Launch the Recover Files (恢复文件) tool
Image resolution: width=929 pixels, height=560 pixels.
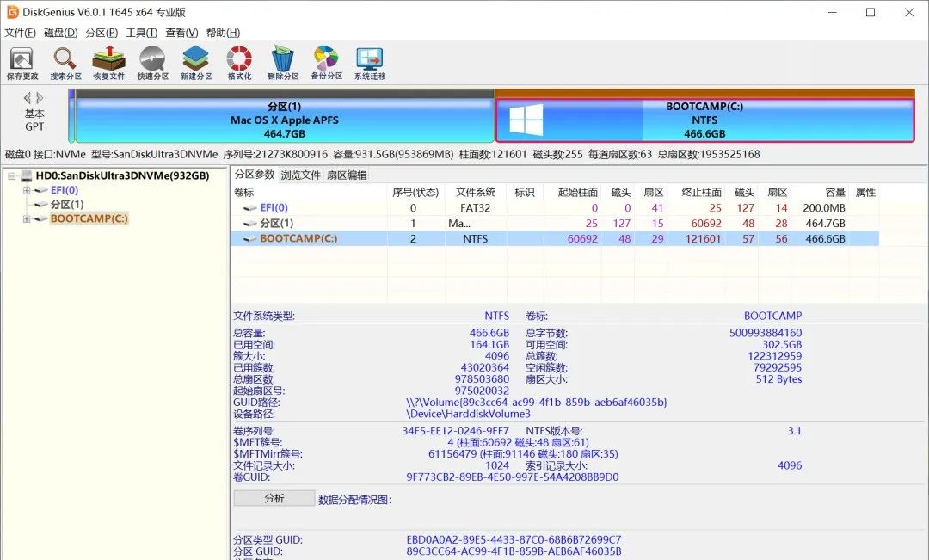(109, 64)
